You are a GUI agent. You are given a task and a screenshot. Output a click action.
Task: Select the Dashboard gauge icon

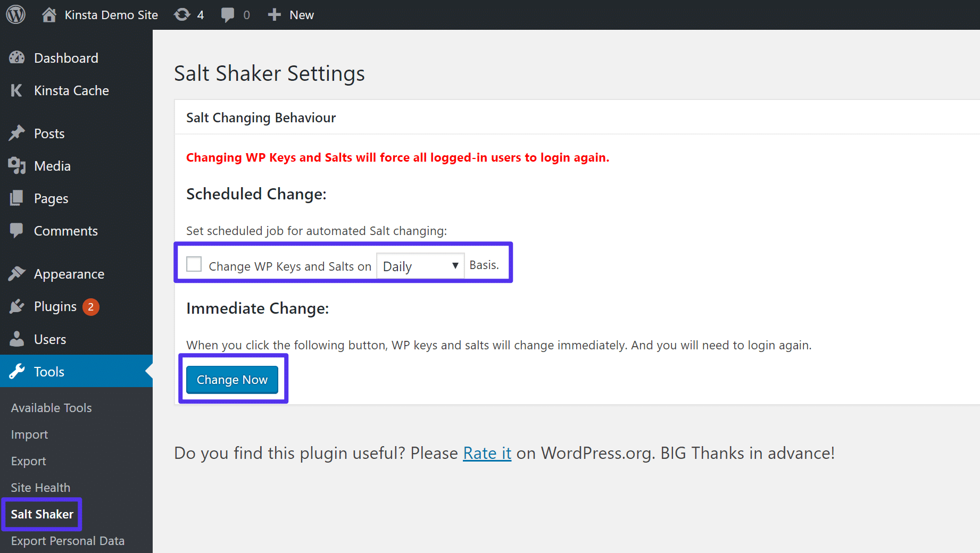17,57
